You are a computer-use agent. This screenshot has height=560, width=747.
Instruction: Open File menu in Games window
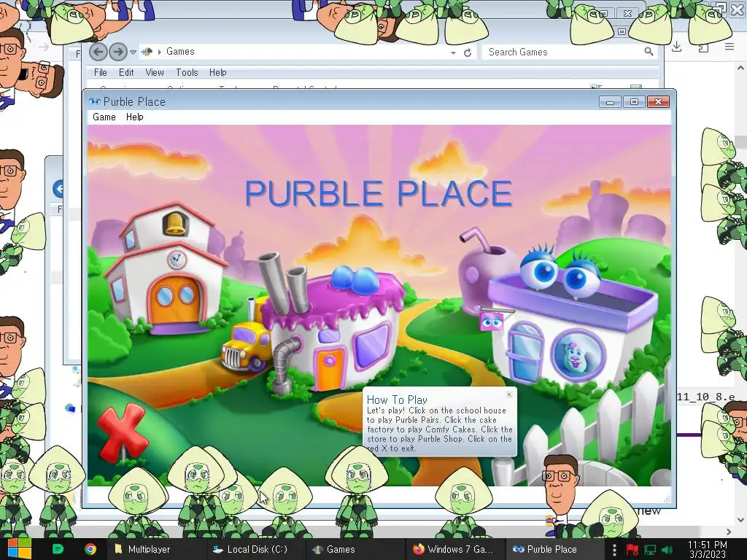(x=101, y=72)
